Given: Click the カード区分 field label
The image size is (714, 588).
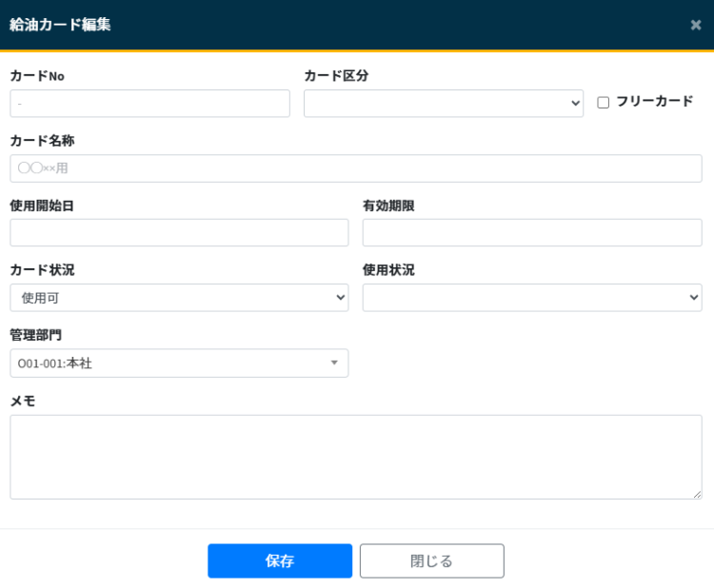Looking at the screenshot, I should point(336,76).
